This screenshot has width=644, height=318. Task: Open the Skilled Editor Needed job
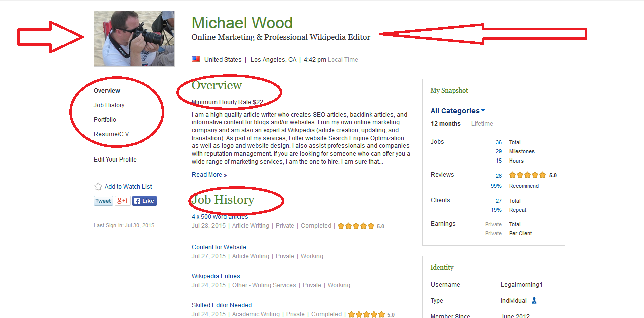tap(222, 305)
